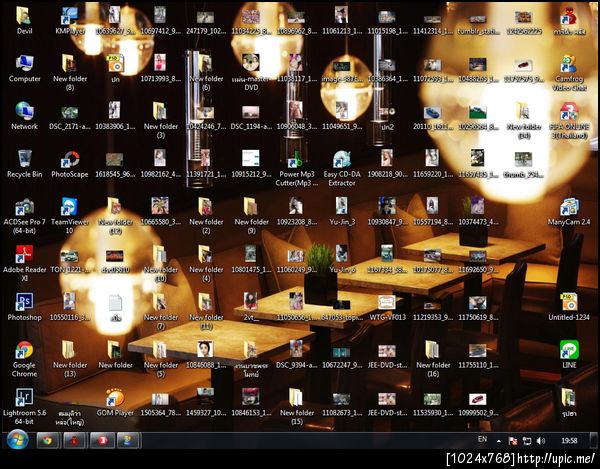Open New folder (2)
The height and width of the screenshot is (469, 600).
click(x=206, y=216)
